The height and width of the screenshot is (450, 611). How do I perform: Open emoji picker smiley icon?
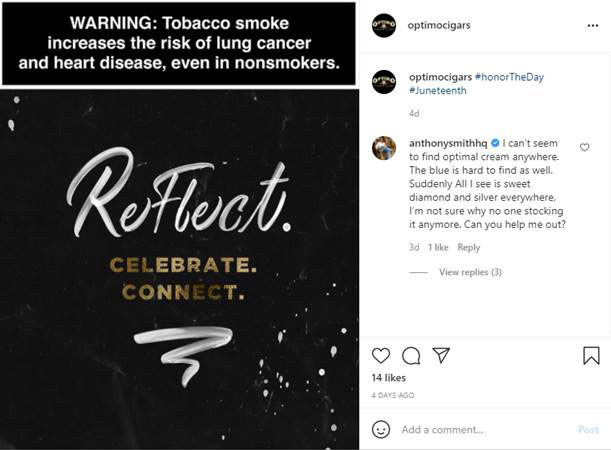click(x=381, y=429)
